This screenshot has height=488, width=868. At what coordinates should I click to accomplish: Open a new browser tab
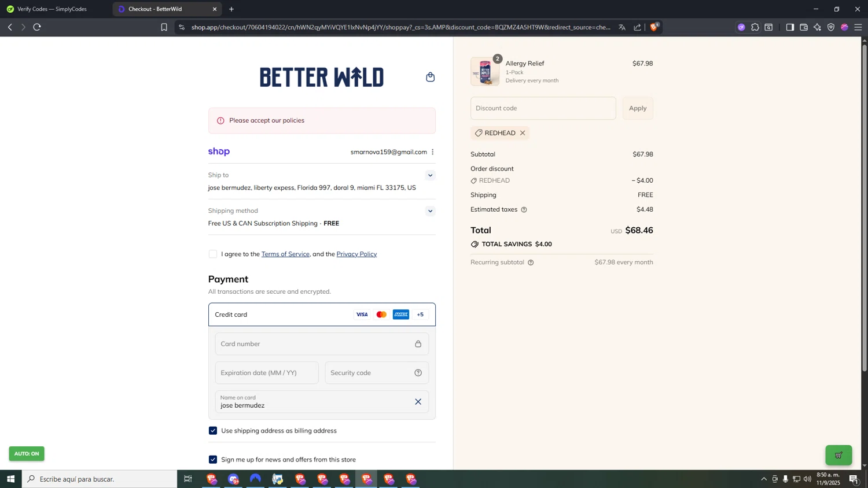tap(231, 9)
